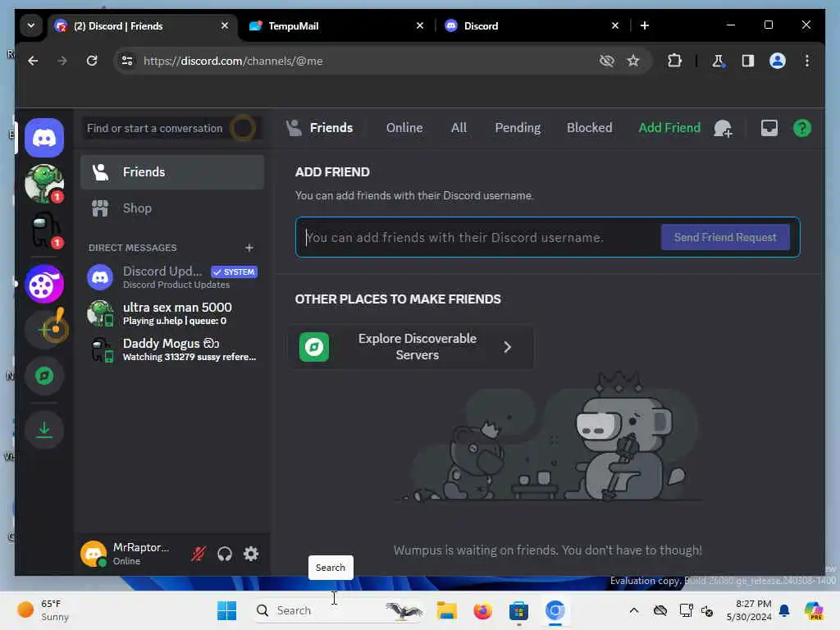Open a new browser tab

click(645, 25)
